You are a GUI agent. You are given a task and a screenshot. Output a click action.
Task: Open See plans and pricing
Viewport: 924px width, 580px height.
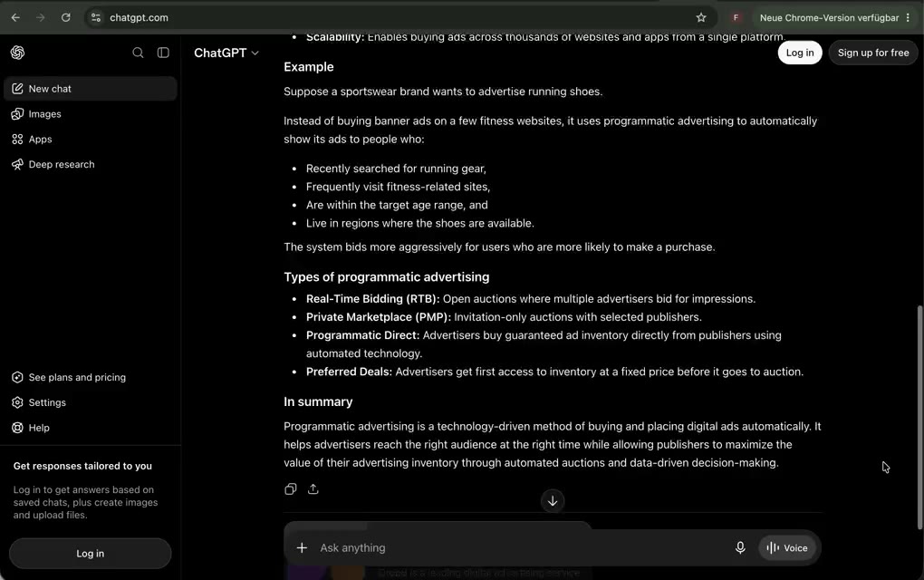point(91,377)
